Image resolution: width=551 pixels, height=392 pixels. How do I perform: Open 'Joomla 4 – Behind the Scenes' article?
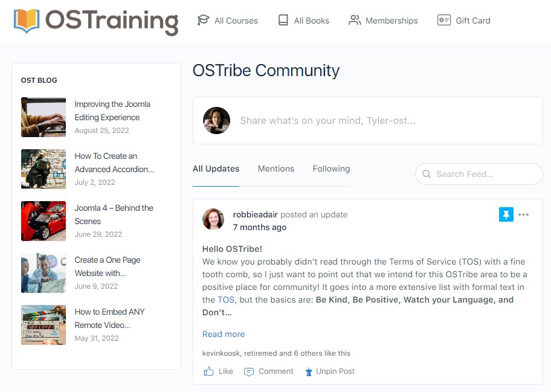coord(114,214)
